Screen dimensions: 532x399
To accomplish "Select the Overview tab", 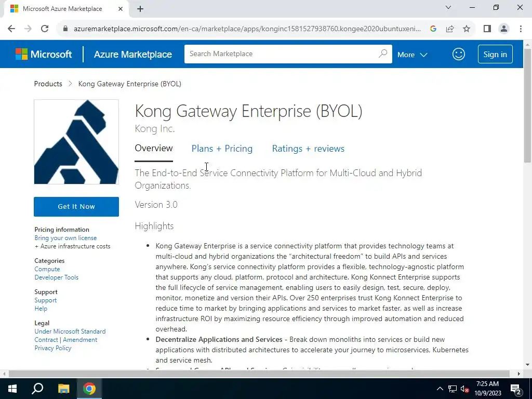I will click(x=154, y=148).
